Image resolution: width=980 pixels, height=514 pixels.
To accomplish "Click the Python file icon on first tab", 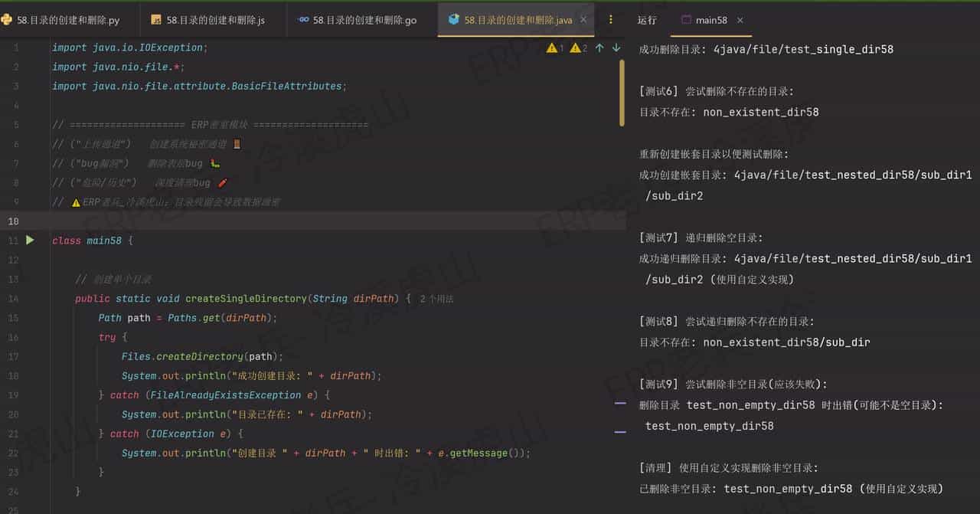I will coord(7,20).
